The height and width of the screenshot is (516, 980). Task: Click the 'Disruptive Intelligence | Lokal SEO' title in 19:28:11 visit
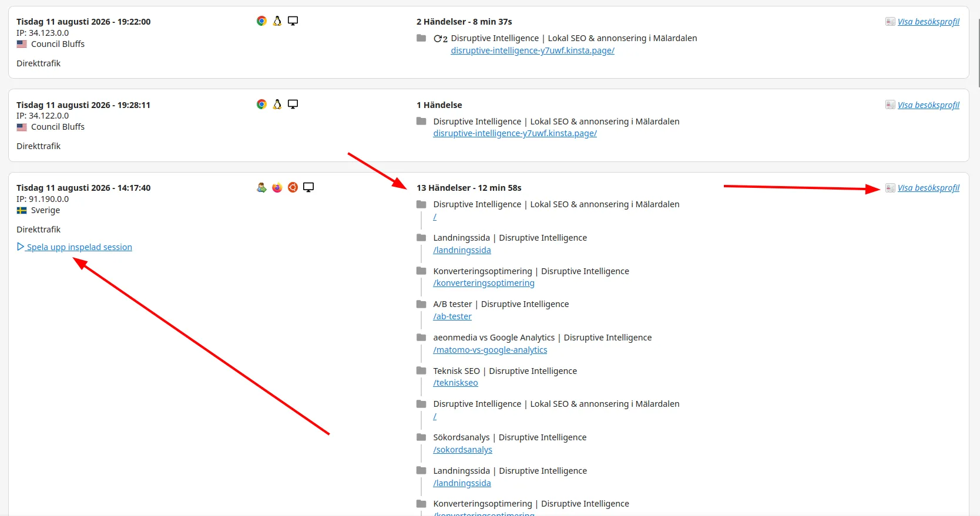pyautogui.click(x=556, y=122)
